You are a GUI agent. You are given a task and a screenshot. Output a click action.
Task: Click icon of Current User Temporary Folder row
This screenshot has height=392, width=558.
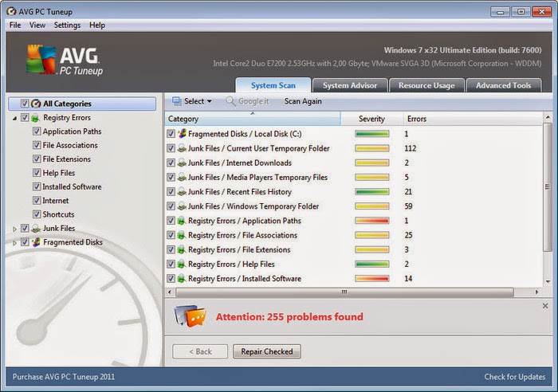click(x=182, y=148)
